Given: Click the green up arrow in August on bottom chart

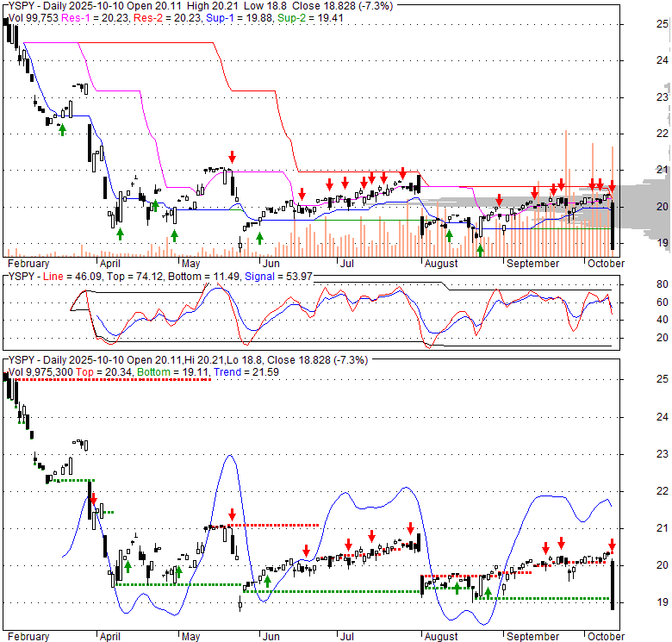Looking at the screenshot, I should point(488,593).
